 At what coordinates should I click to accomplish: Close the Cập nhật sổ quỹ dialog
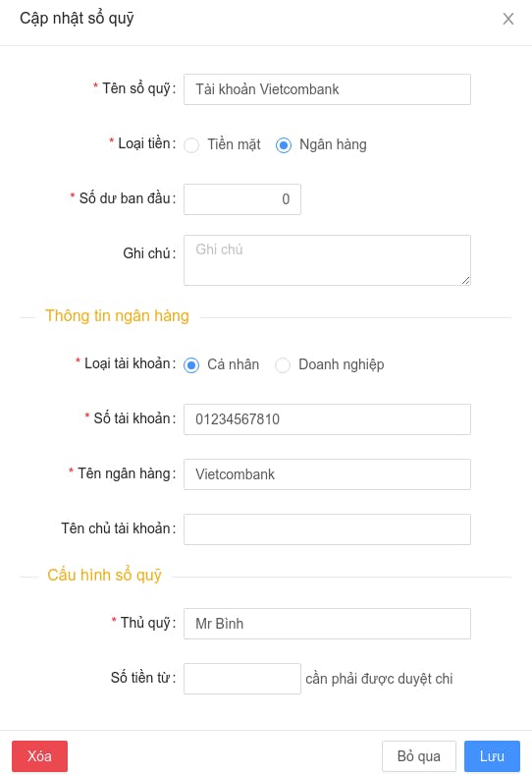508,19
